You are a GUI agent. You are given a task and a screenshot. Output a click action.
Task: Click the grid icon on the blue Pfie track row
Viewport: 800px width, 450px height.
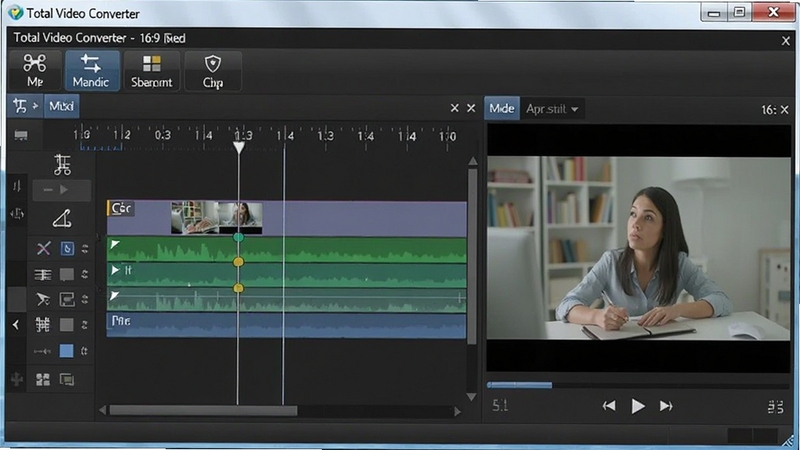pos(43,324)
